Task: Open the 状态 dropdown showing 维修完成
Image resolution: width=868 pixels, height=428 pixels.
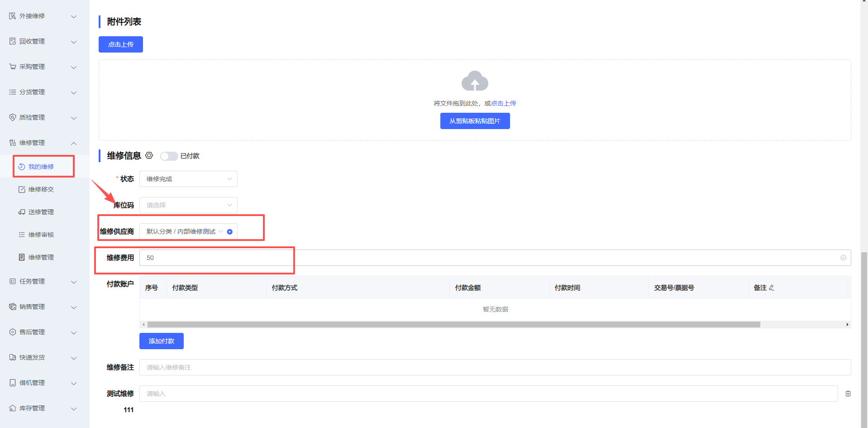Action: 188,179
